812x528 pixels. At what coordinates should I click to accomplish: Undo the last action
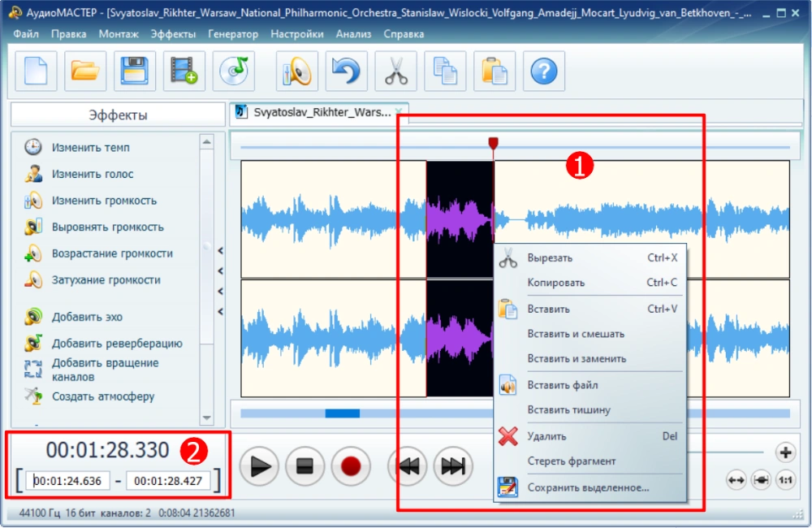pos(346,71)
